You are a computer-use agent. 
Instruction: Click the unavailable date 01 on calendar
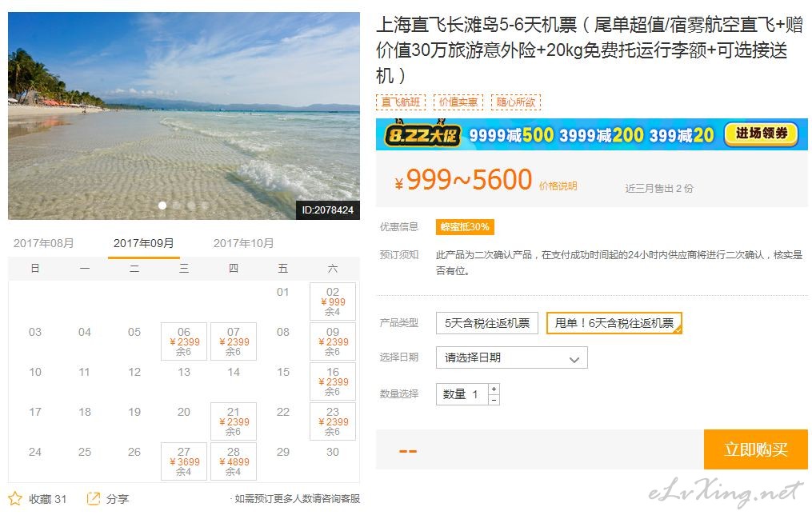[x=282, y=292]
